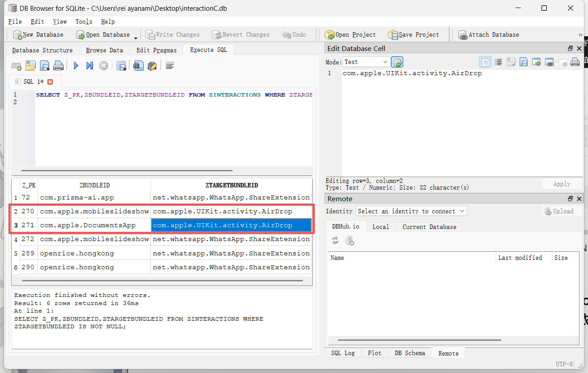
Task: Print the SQL editor contents
Action: point(58,66)
